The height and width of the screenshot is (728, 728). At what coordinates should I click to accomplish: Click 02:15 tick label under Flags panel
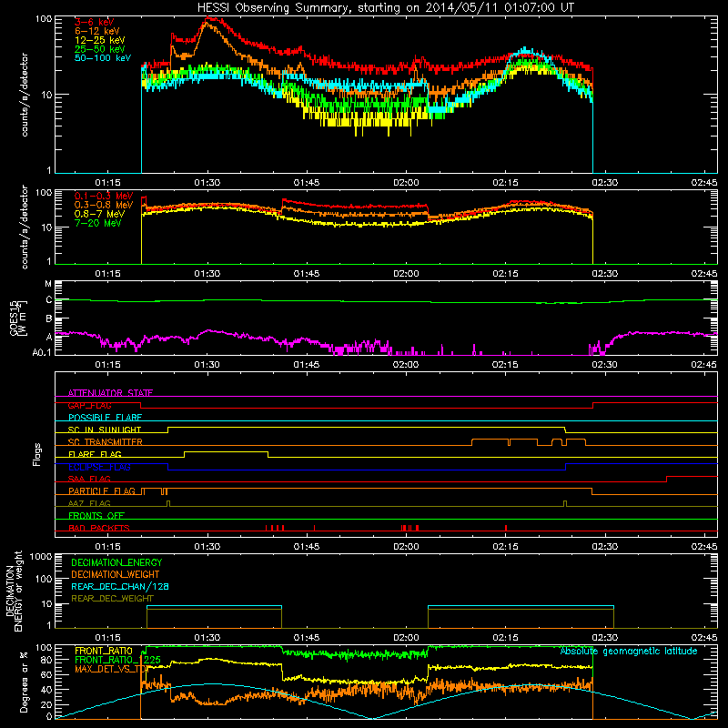(x=505, y=547)
